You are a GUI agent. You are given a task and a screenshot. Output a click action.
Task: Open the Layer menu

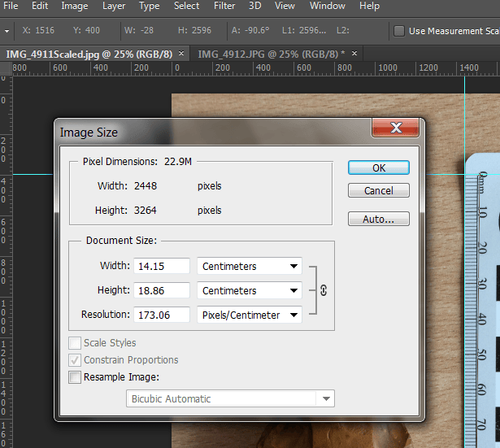coord(114,6)
